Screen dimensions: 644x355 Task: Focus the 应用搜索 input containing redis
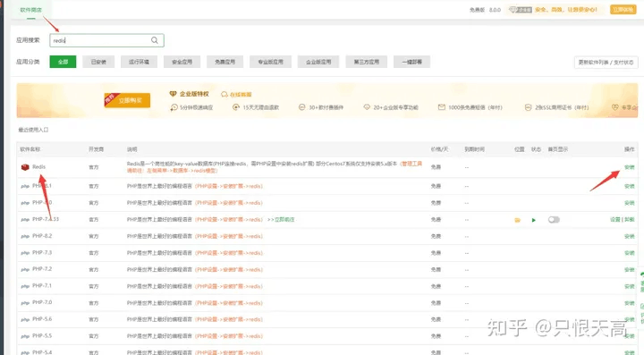click(x=106, y=40)
